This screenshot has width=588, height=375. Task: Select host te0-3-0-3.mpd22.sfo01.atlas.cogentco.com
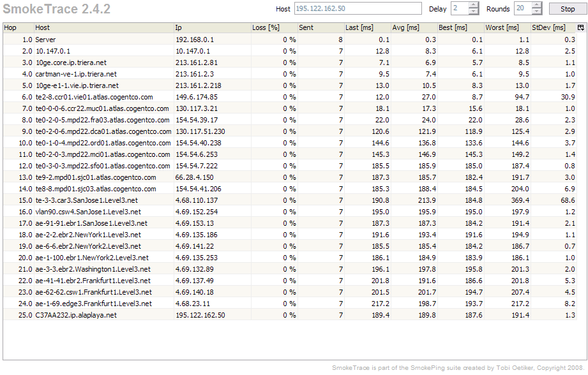pyautogui.click(x=103, y=166)
